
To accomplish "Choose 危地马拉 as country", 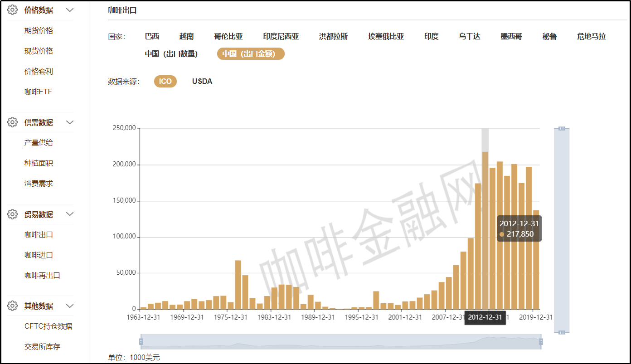I will tap(592, 36).
